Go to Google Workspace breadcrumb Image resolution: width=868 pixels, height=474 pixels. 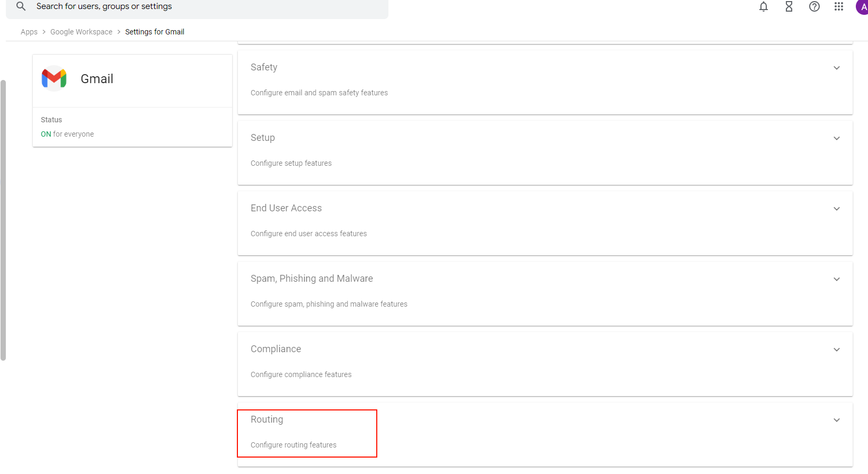click(x=81, y=32)
